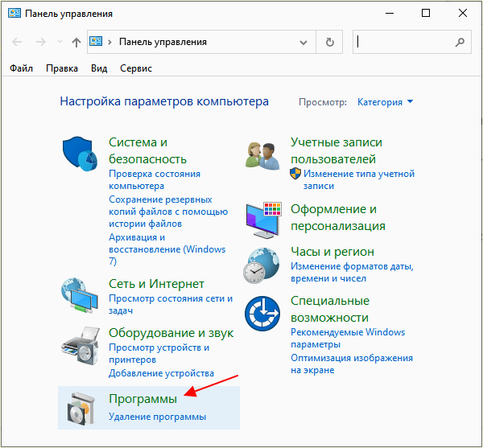This screenshot has width=483, height=448.
Task: Open Архивация и восстановление (Windows 7)
Action: 167,249
